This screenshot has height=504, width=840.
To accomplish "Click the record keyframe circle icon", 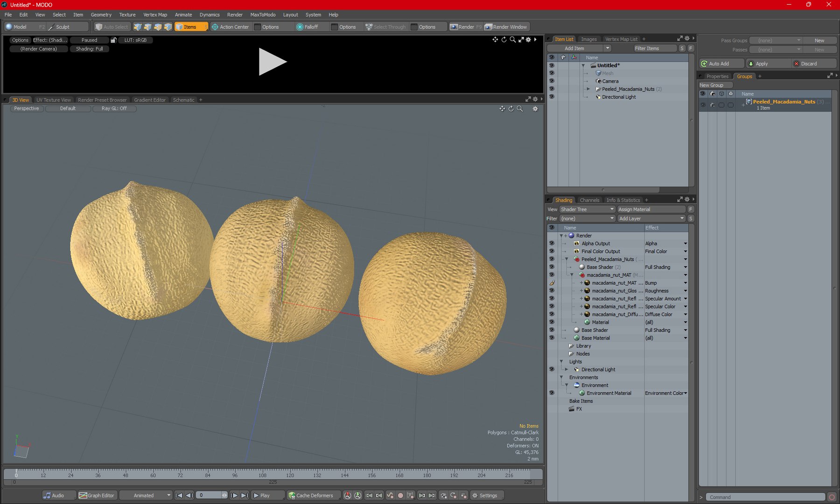I will tap(400, 495).
